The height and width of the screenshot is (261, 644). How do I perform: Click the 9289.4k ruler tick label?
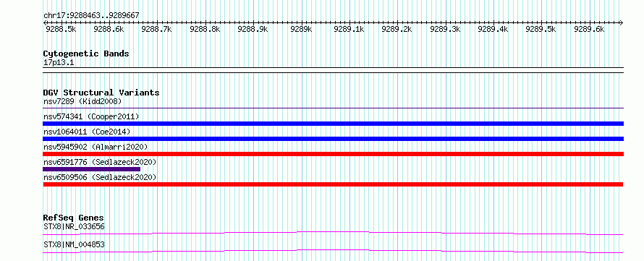click(493, 29)
